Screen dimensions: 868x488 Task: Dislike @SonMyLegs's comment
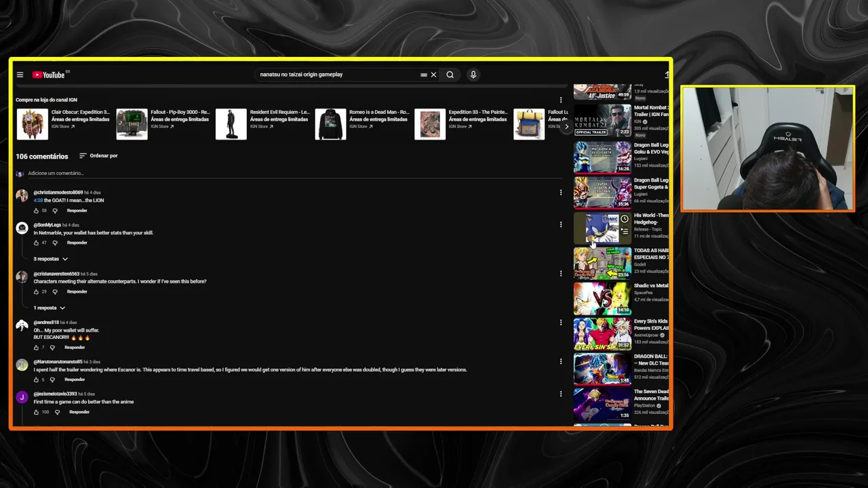(56, 243)
